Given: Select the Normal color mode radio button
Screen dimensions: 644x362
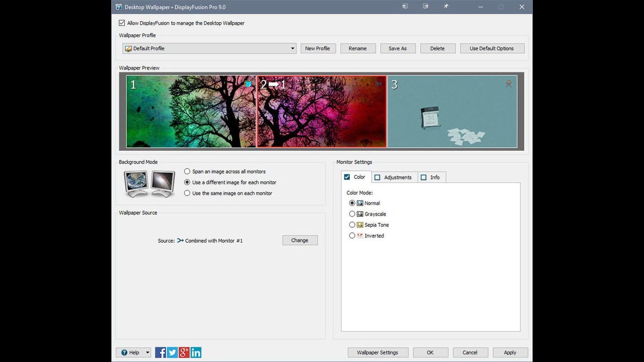Looking at the screenshot, I should tap(352, 203).
